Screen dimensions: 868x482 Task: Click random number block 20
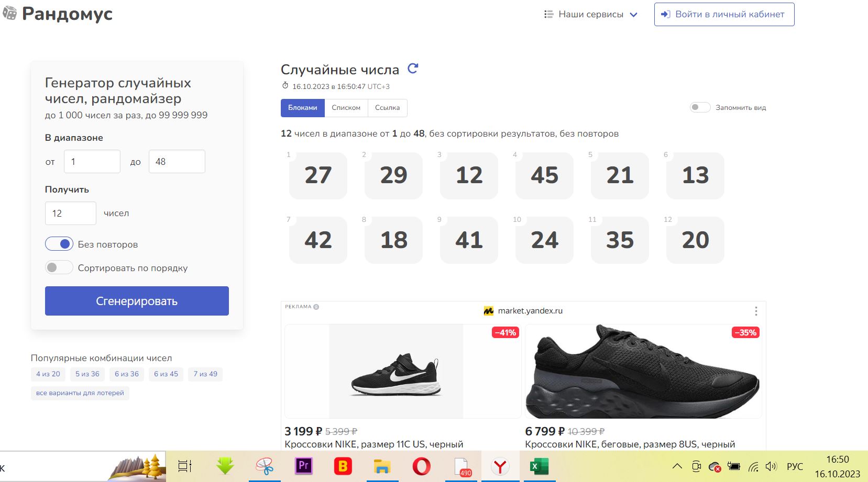695,240
